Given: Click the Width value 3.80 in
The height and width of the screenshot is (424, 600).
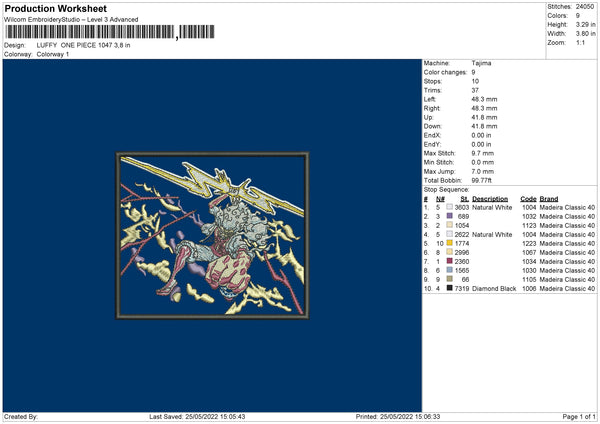Looking at the screenshot, I should 585,34.
